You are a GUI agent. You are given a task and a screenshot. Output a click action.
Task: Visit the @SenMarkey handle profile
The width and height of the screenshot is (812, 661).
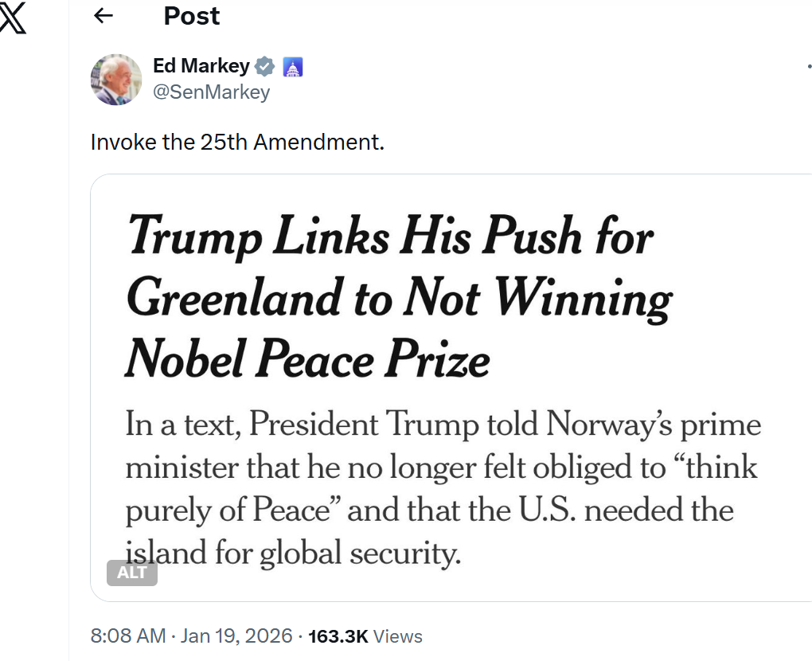tap(211, 92)
